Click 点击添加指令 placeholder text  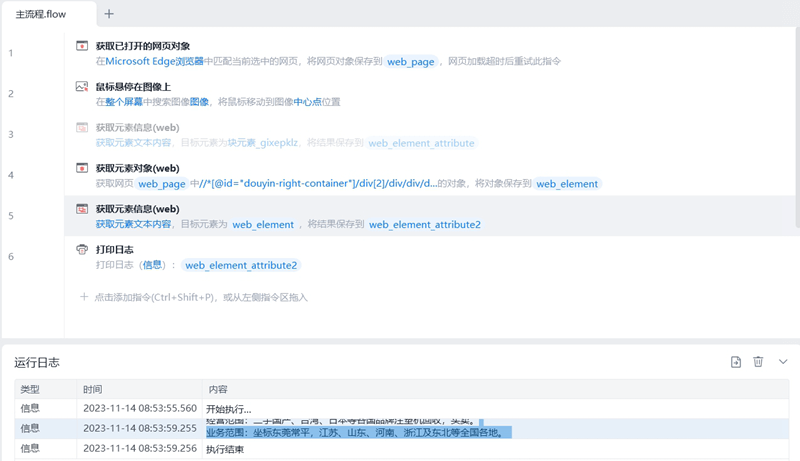click(x=201, y=297)
